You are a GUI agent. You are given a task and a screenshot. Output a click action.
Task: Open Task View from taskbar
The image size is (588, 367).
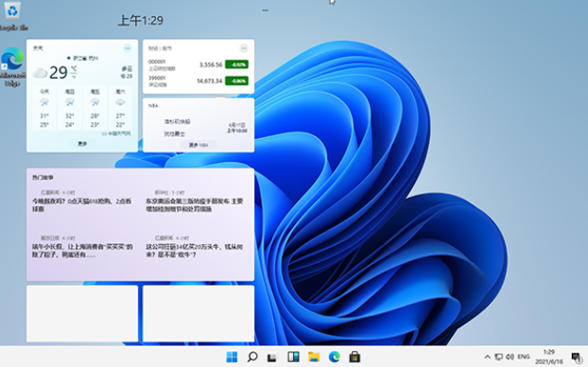[x=272, y=358]
